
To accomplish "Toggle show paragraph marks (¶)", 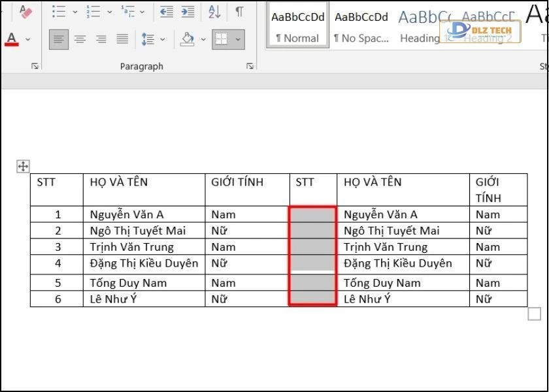I will pyautogui.click(x=239, y=12).
